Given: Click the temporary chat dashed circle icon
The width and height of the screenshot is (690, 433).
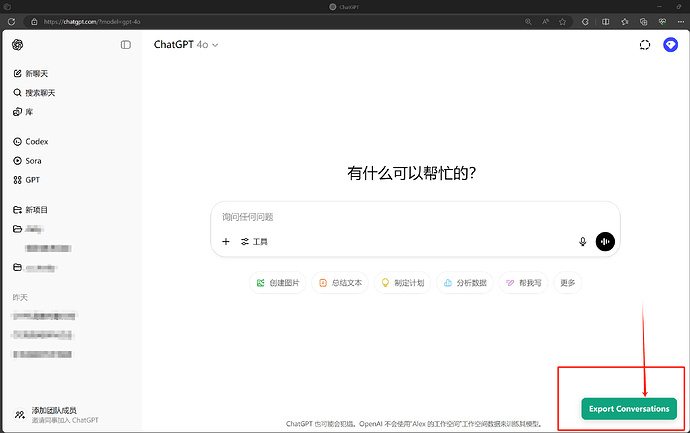Looking at the screenshot, I should 645,45.
